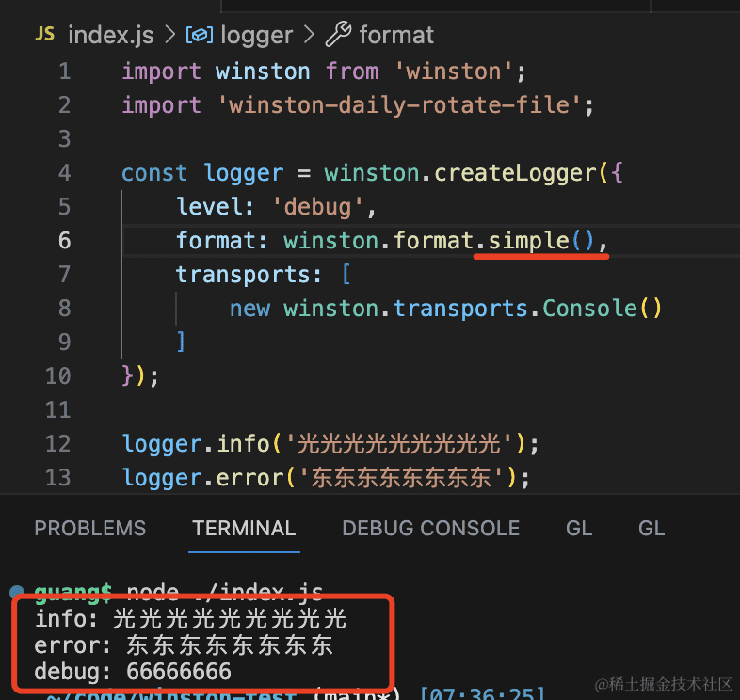Open the first GL panel tab
The image size is (740, 700).
(579, 529)
